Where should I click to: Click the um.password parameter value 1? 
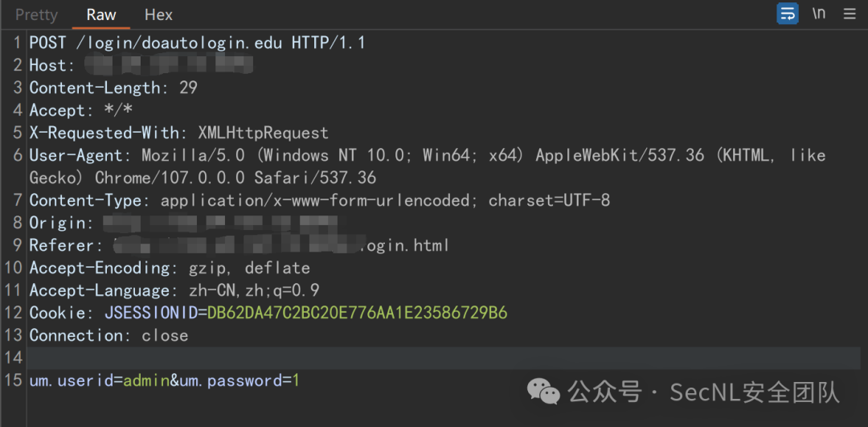(x=296, y=380)
